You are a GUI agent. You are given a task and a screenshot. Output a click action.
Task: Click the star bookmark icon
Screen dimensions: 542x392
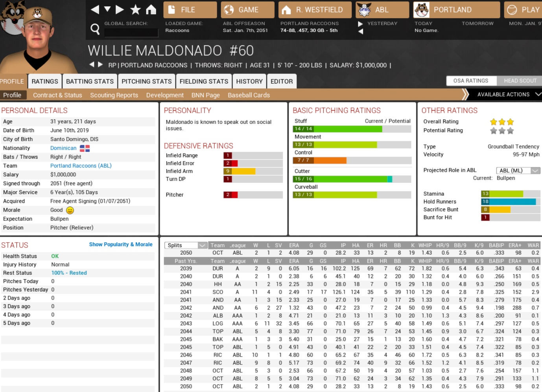tap(135, 9)
